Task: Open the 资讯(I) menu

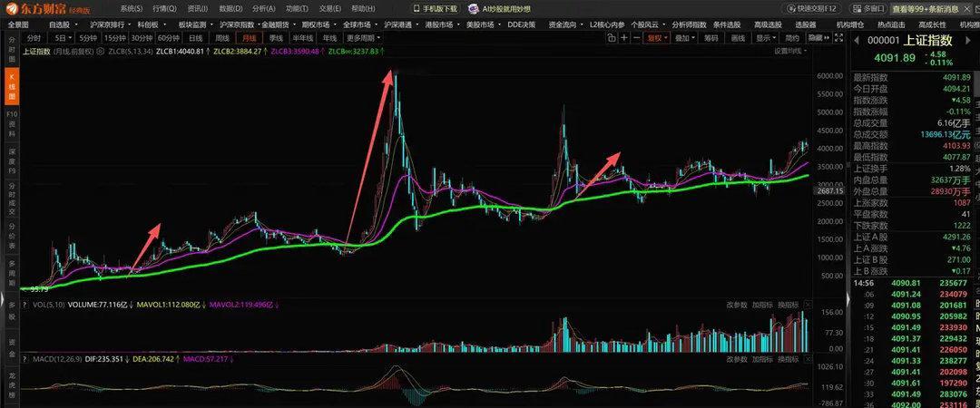Action: [x=198, y=9]
